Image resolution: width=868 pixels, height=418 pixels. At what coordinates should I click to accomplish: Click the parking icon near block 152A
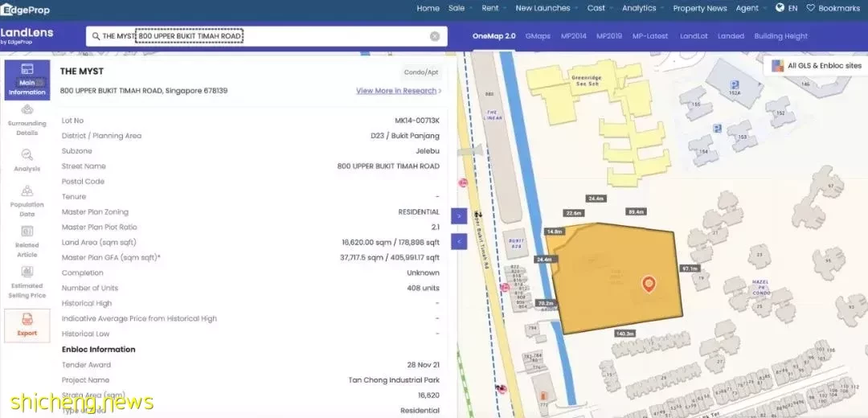tap(735, 85)
